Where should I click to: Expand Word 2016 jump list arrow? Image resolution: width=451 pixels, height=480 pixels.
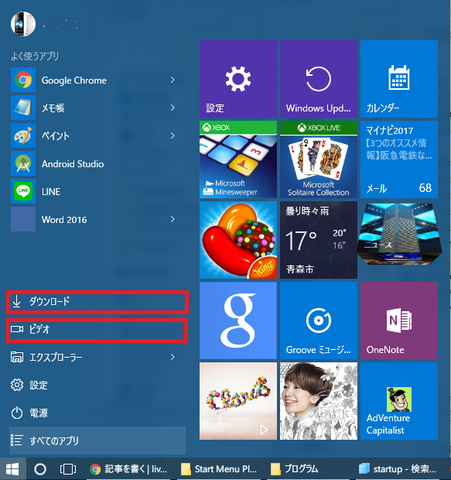click(x=172, y=219)
